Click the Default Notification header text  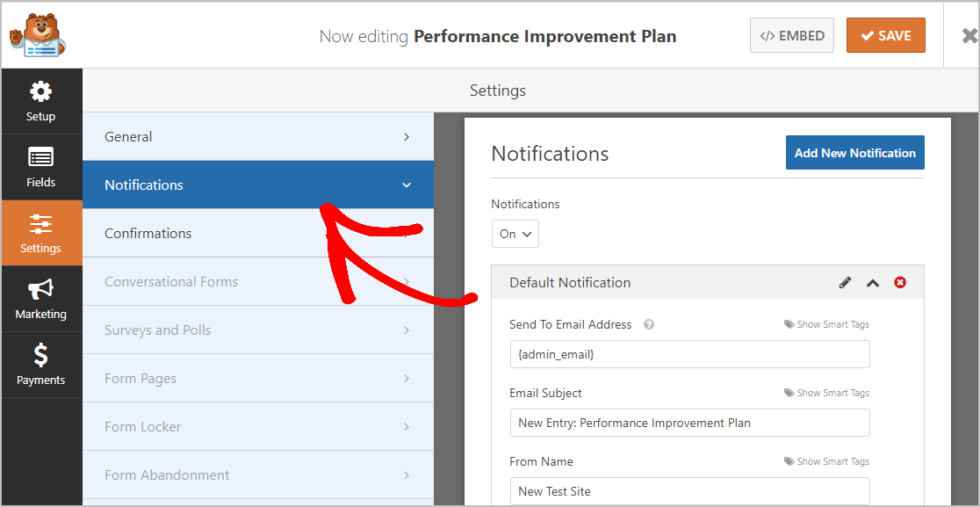pos(570,283)
